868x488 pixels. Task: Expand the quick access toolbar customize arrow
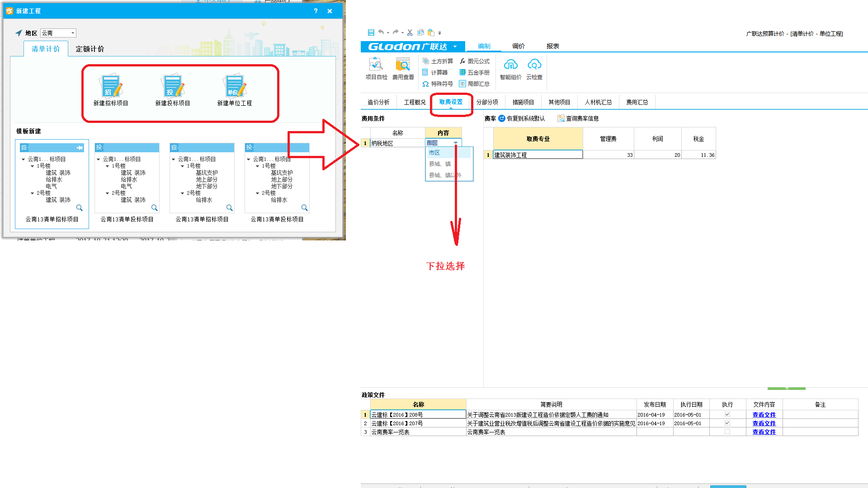coord(439,33)
